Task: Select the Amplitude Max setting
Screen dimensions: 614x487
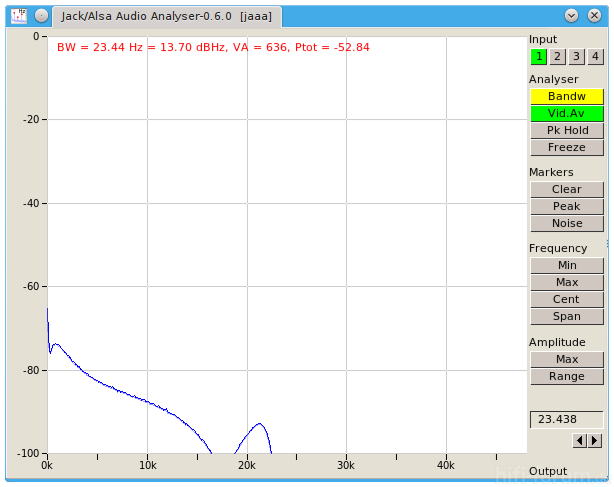Action: click(x=567, y=359)
